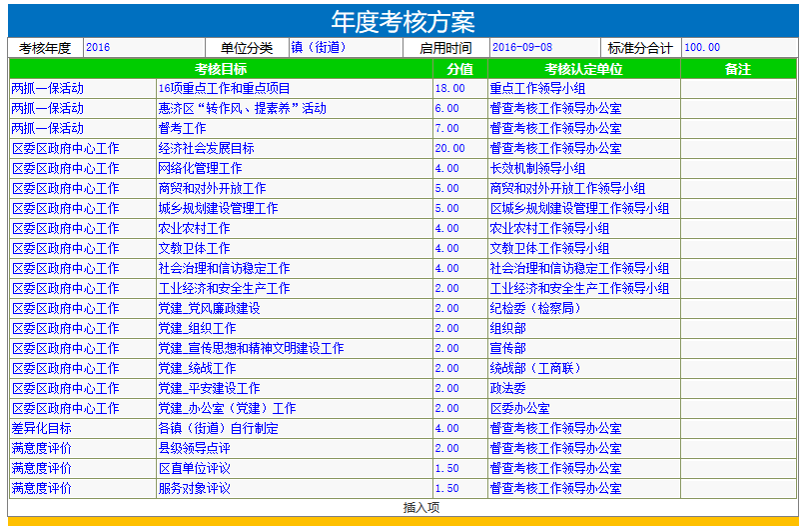Select the 农业农村工作 target cell
Viewport: 803px width, 526px height.
tap(294, 228)
